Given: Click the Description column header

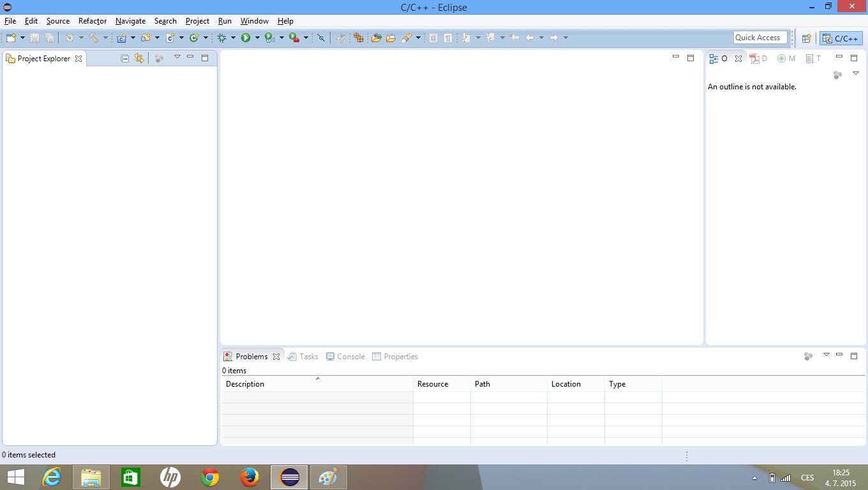Looking at the screenshot, I should click(245, 384).
